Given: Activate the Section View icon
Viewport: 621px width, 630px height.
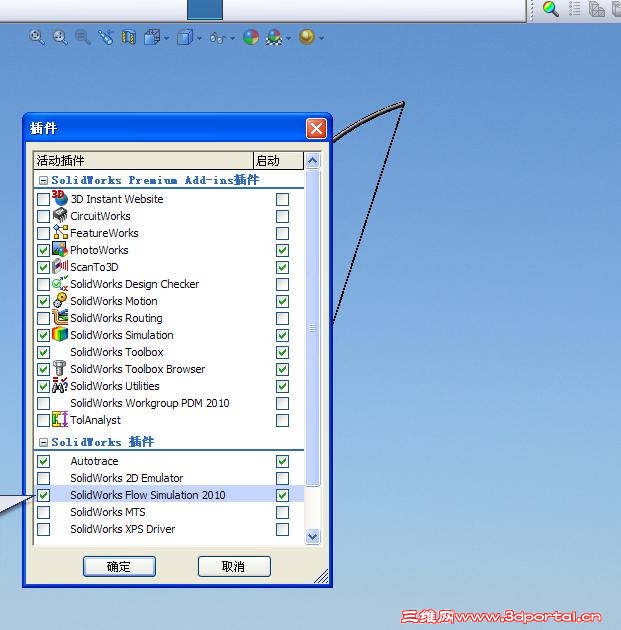Looking at the screenshot, I should [129, 37].
